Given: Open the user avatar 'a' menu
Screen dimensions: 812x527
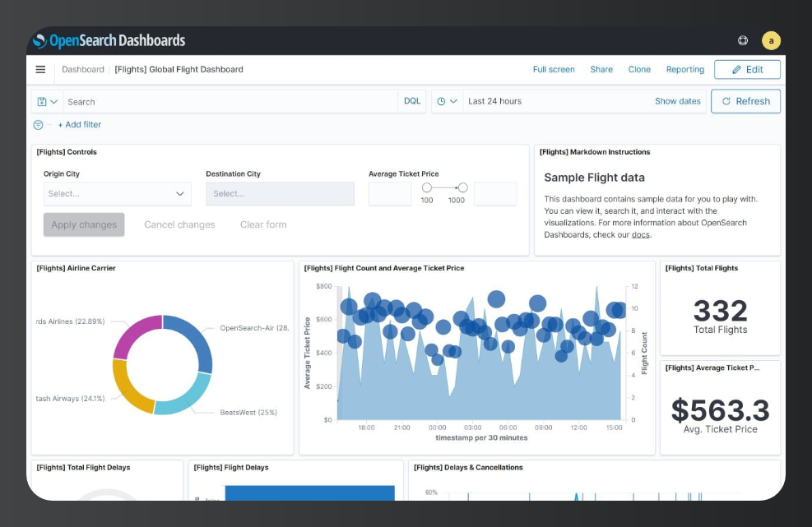Looking at the screenshot, I should pos(771,40).
